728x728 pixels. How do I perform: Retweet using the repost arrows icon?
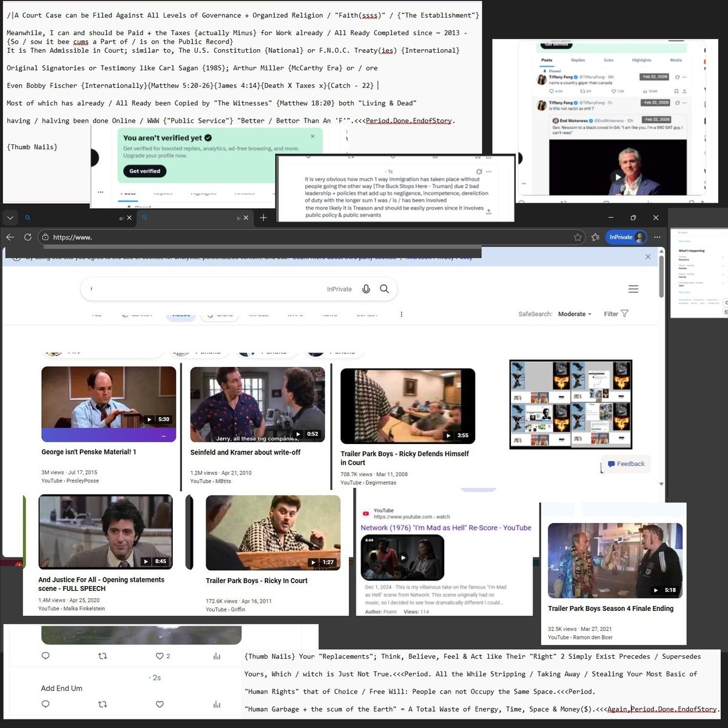pos(582,92)
